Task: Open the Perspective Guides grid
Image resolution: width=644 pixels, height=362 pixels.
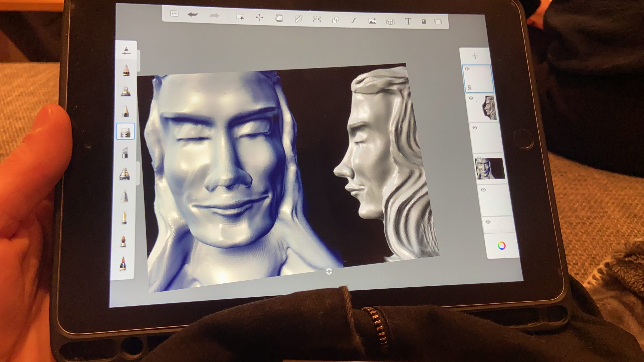Action: (x=390, y=21)
